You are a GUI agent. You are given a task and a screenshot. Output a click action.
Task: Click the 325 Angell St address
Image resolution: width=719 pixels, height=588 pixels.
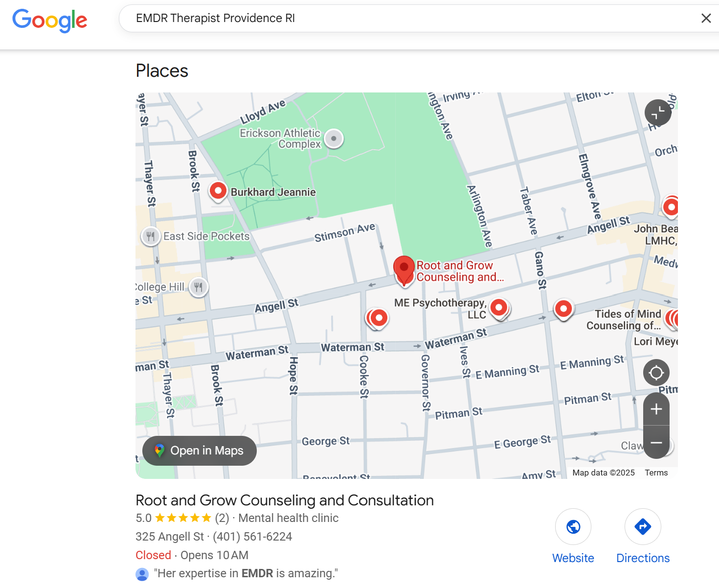click(170, 537)
